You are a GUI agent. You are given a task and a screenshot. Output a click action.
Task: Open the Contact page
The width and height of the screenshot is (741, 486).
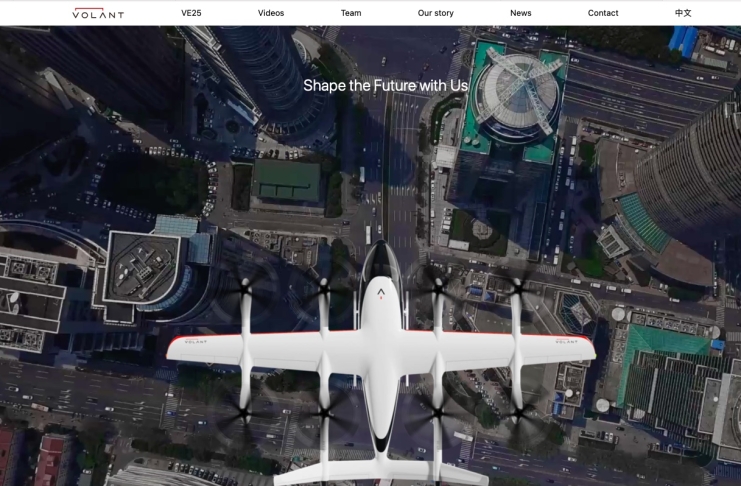point(603,13)
